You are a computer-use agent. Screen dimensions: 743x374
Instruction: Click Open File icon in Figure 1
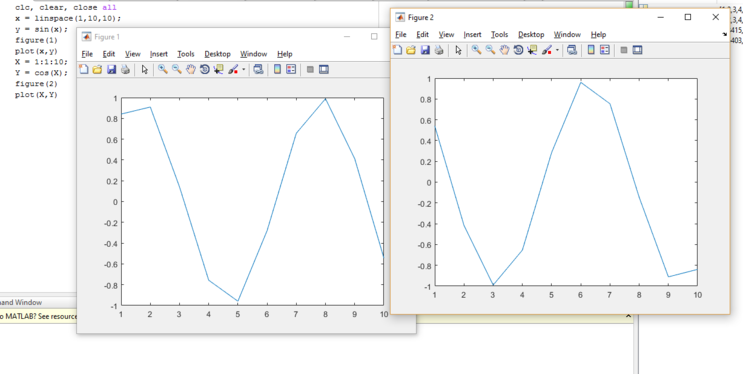click(x=97, y=70)
